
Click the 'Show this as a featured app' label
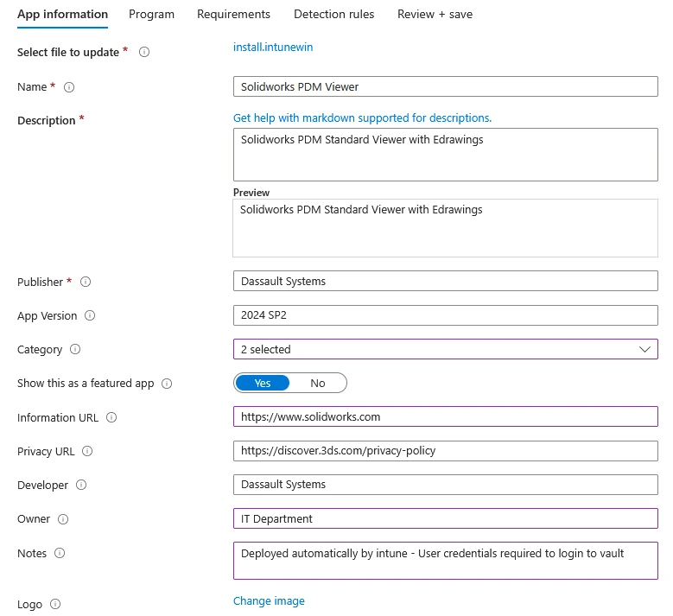[86, 383]
